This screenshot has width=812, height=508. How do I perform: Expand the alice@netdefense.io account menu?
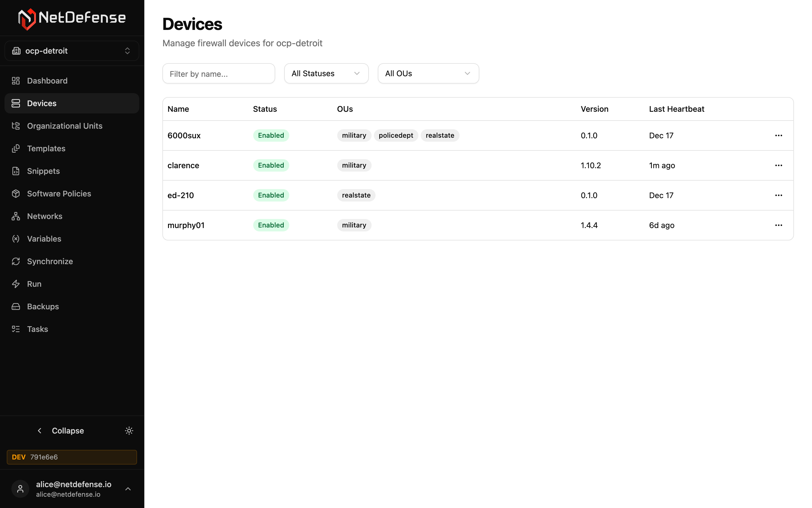72,489
